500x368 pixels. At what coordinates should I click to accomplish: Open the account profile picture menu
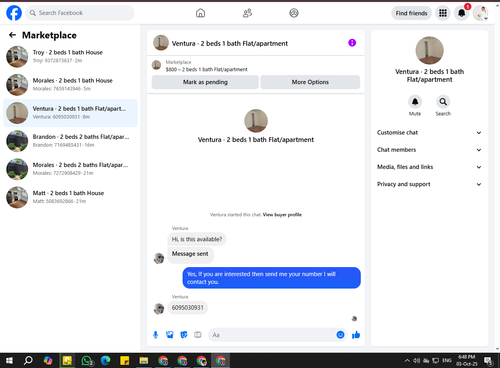click(x=481, y=13)
